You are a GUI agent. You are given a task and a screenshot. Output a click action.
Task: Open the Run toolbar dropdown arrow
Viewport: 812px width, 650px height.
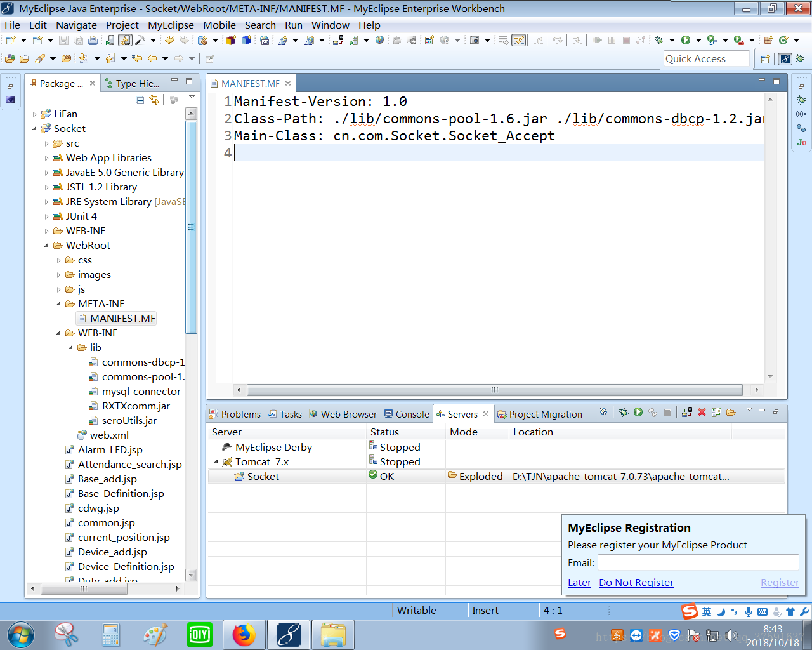point(698,40)
